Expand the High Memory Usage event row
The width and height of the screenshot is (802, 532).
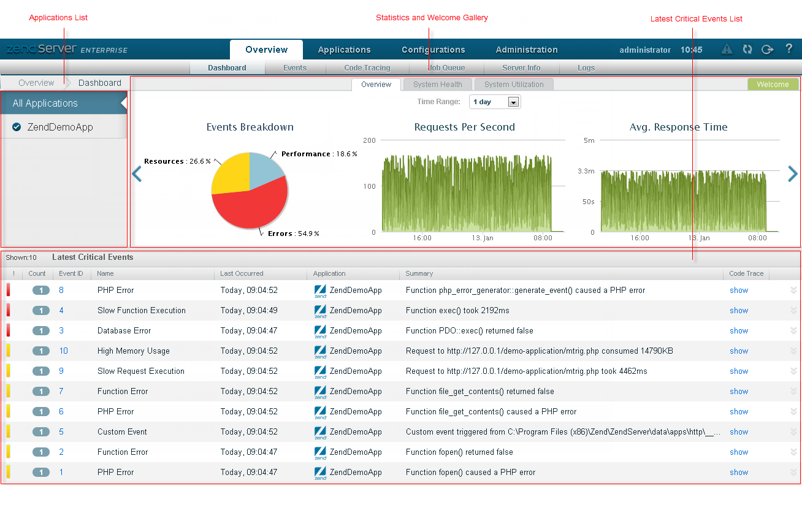click(793, 351)
